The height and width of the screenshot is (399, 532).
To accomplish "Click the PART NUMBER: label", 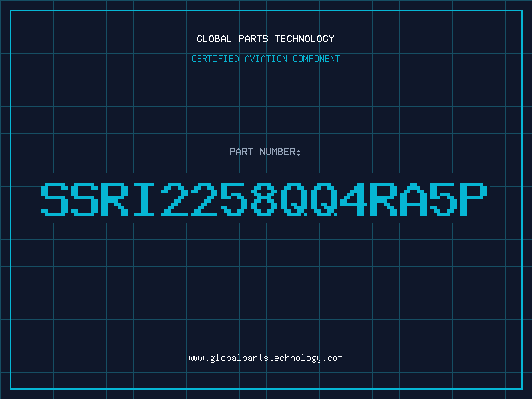I will coord(265,152).
